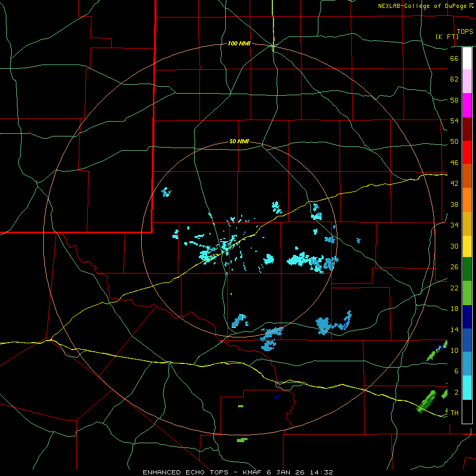The height and width of the screenshot is (476, 476).
Task: Click the 6 legend value
Action: tap(456, 371)
